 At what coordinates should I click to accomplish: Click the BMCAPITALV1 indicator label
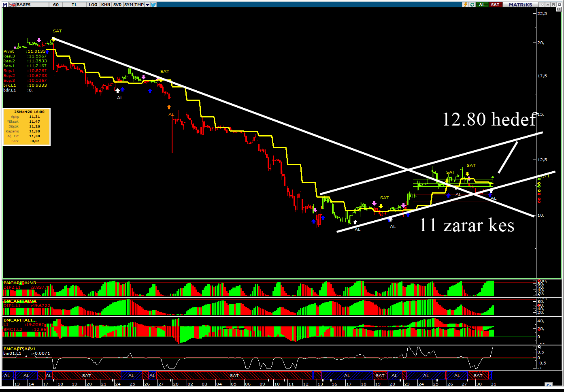pyautogui.click(x=20, y=349)
